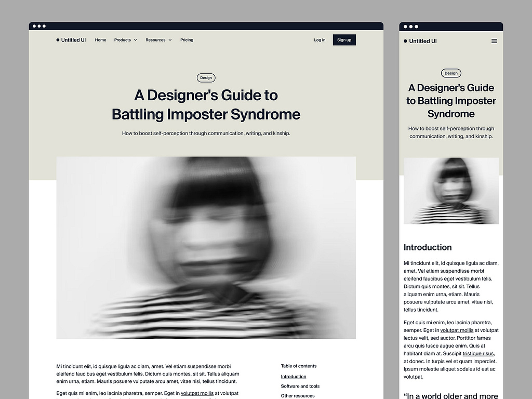Click the volutpat mollis inline link

(197, 393)
